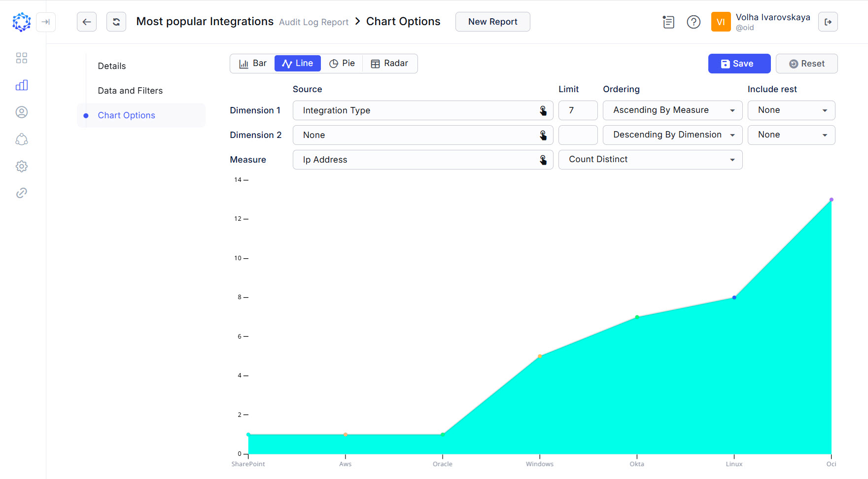Open the Ascending By Measure ordering dropdown
Screen dimensions: 868x479
[x=672, y=110]
